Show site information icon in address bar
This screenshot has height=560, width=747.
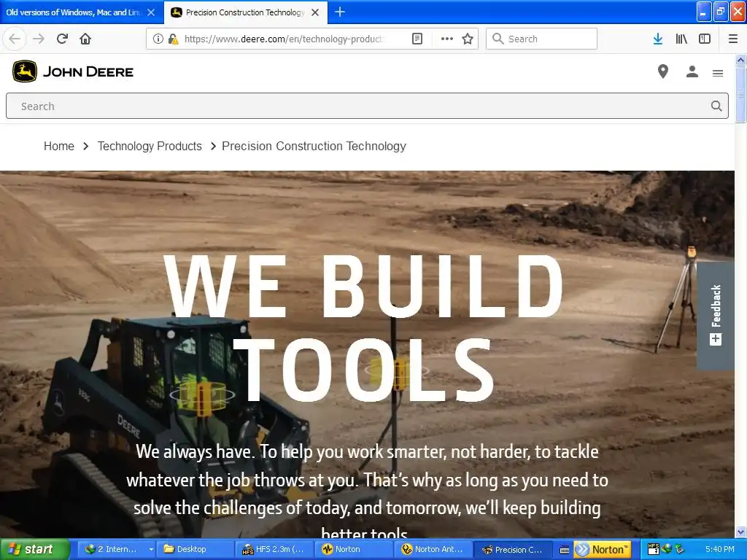click(x=158, y=39)
